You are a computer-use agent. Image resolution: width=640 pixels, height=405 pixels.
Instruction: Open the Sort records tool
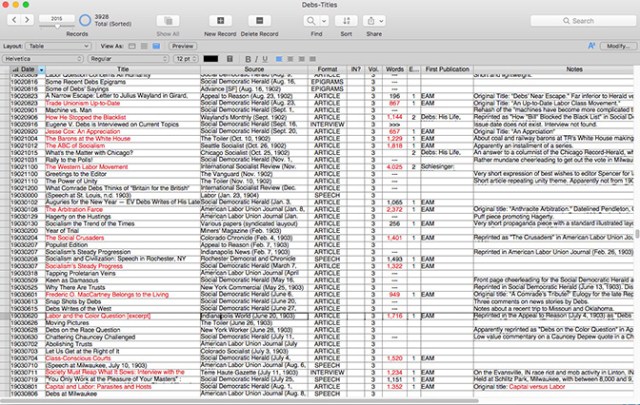tap(346, 20)
